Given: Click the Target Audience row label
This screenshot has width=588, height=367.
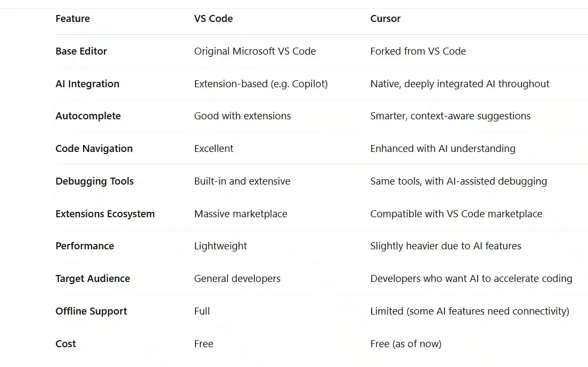Looking at the screenshot, I should (93, 279).
